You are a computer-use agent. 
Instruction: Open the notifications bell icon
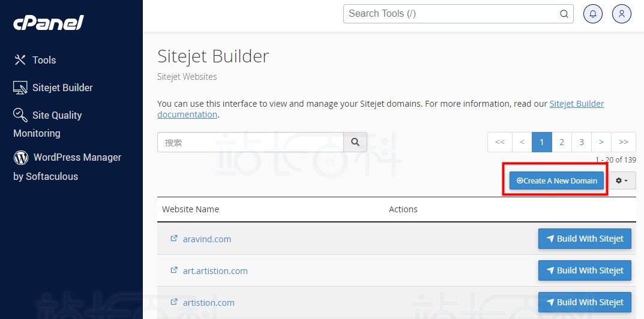[593, 14]
